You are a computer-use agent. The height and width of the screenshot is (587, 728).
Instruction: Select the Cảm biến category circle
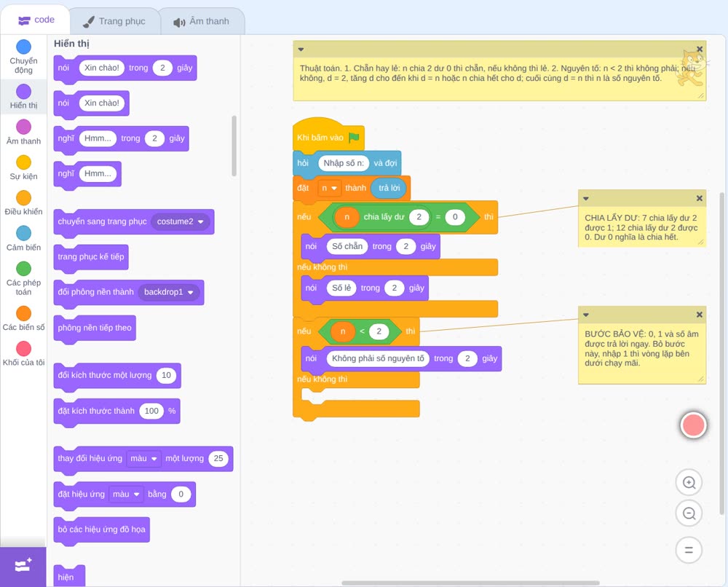(x=24, y=233)
